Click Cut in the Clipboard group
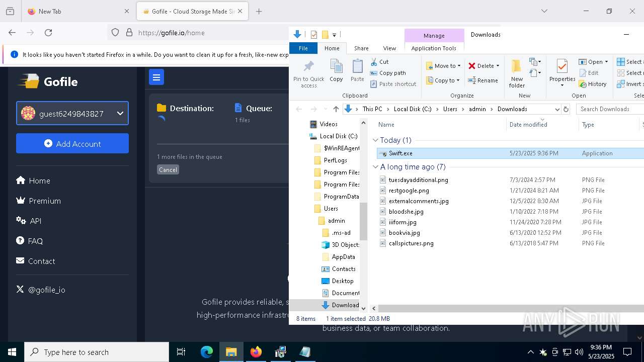Screen dimensions: 644x362 pos(380,62)
